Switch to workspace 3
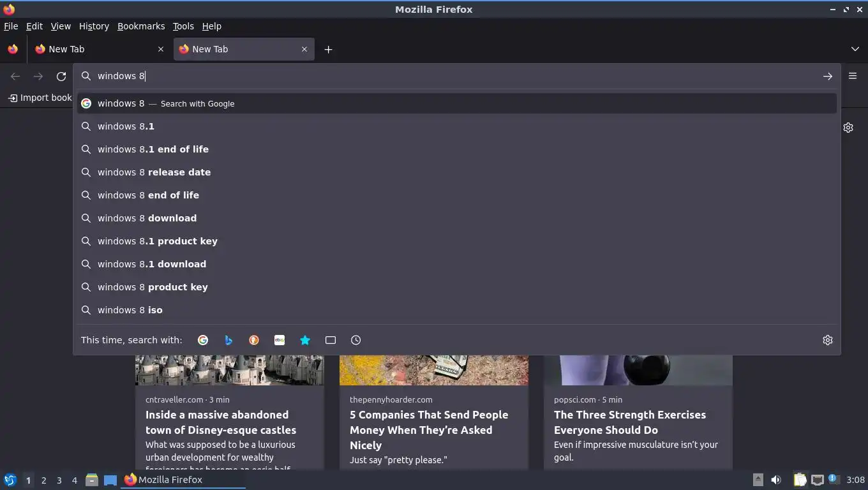868x490 pixels. pos(59,480)
